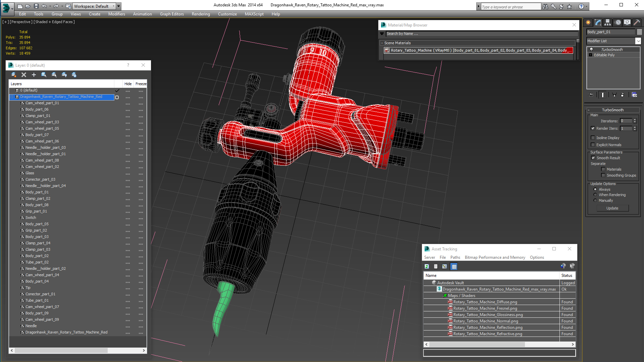This screenshot has height=362, width=644.
Task: Click the Project Folder icon in quick access toolbar
Action: click(68, 6)
